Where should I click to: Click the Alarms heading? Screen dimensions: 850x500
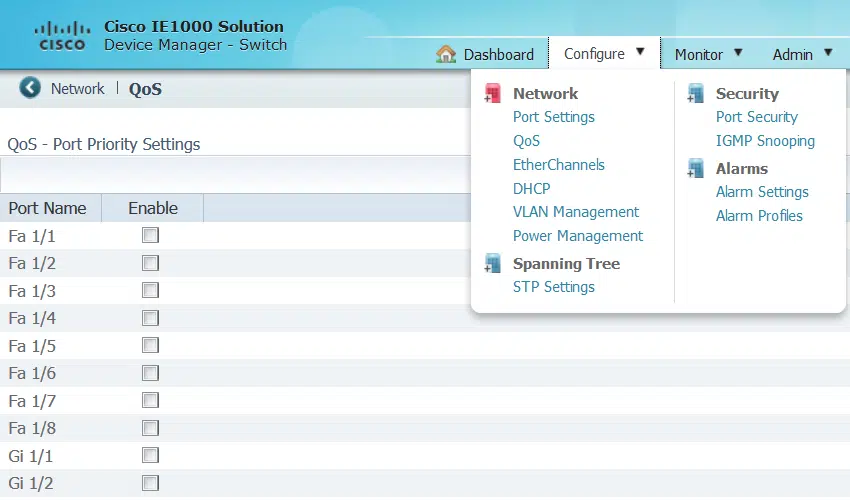tap(742, 169)
